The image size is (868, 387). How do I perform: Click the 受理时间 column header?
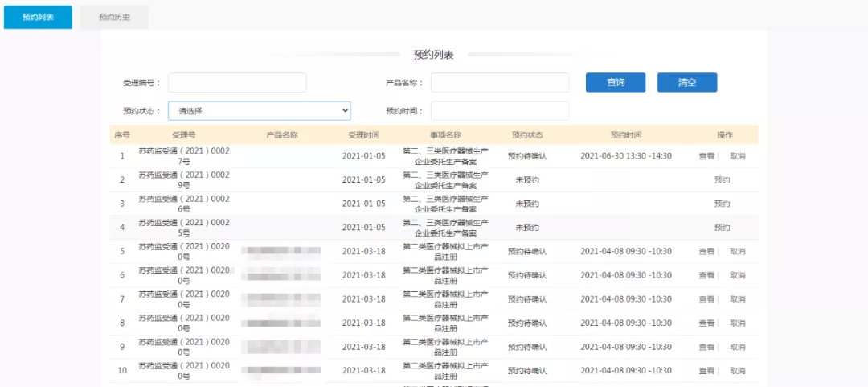pos(363,135)
